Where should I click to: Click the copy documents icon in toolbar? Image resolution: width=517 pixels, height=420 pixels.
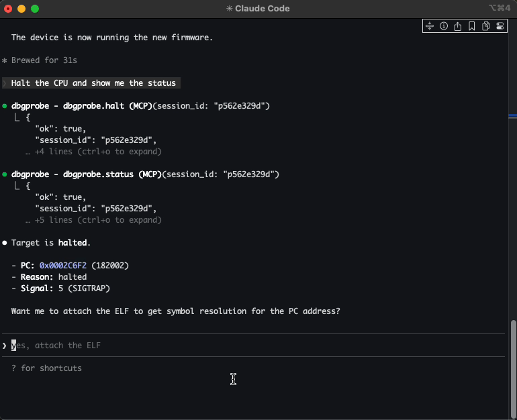(486, 26)
